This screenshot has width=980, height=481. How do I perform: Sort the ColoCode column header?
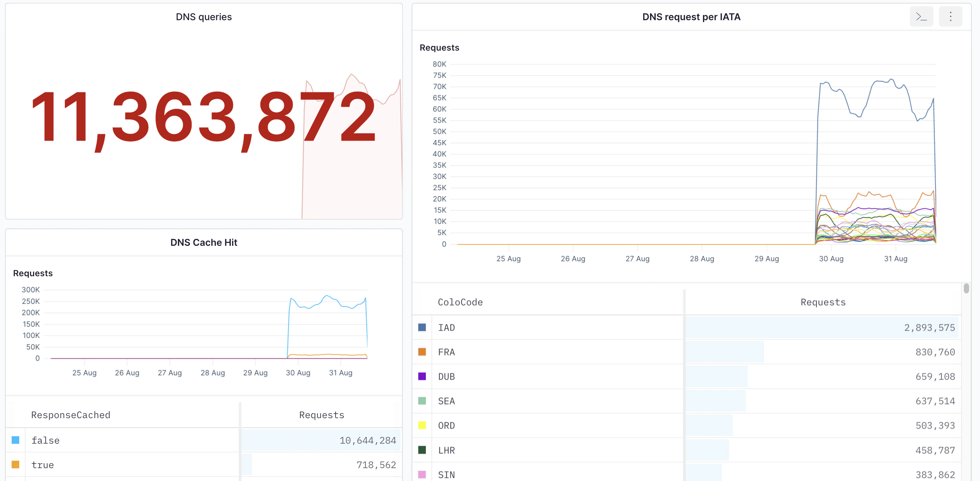(x=460, y=302)
